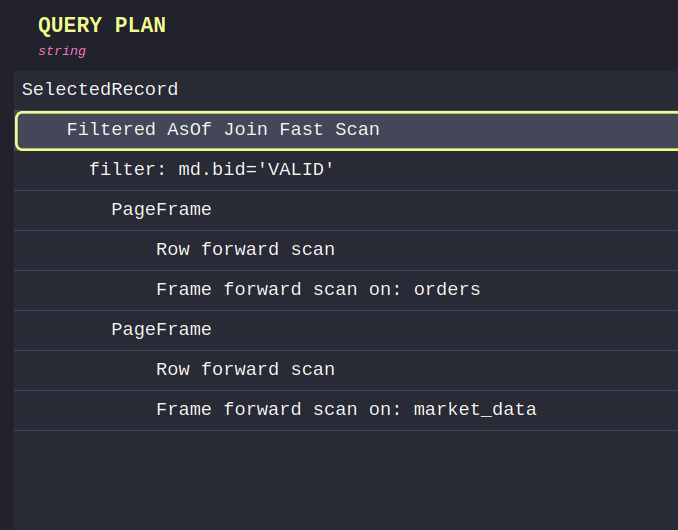Select the Frame forward scan on: market_data row
Image resolution: width=678 pixels, height=530 pixels.
346,410
